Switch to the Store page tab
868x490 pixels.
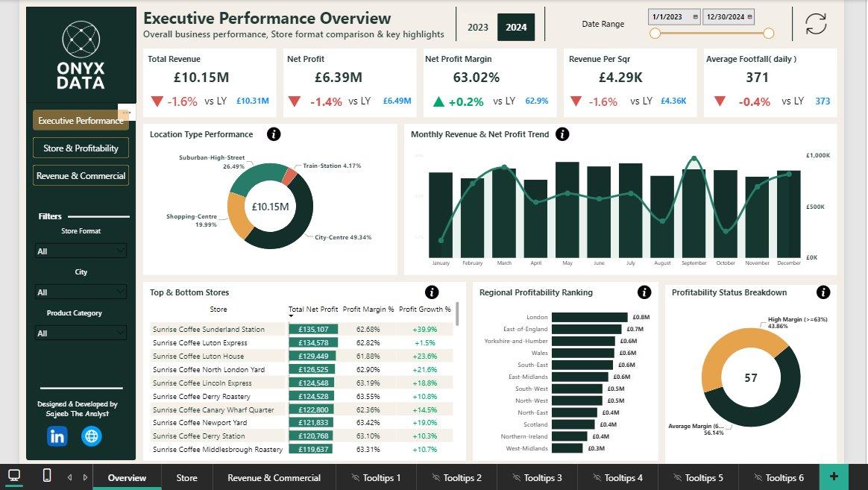[186, 478]
